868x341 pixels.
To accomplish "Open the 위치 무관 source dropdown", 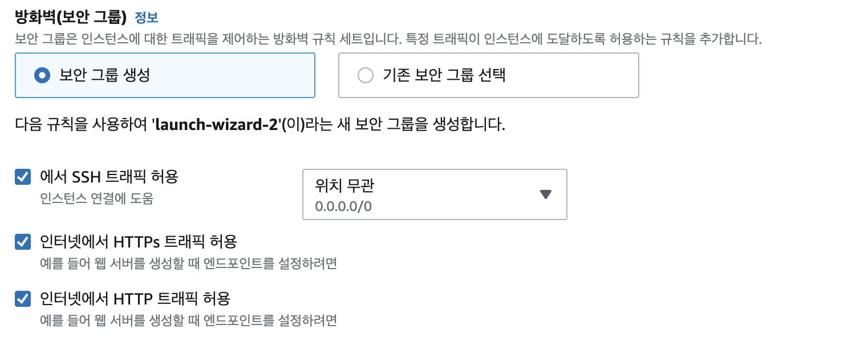I will [434, 194].
